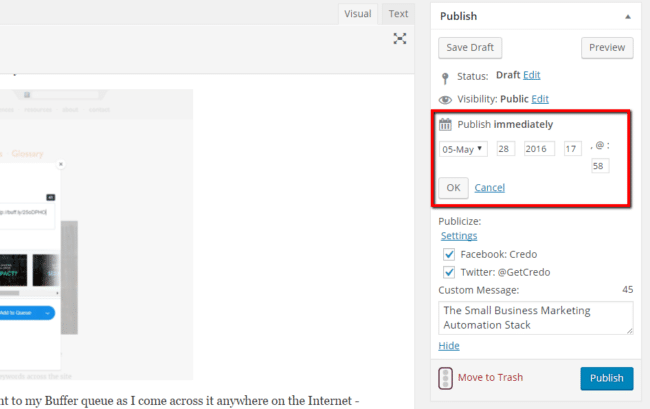Move the post to Trash
The height and width of the screenshot is (409, 650).
[x=490, y=378]
